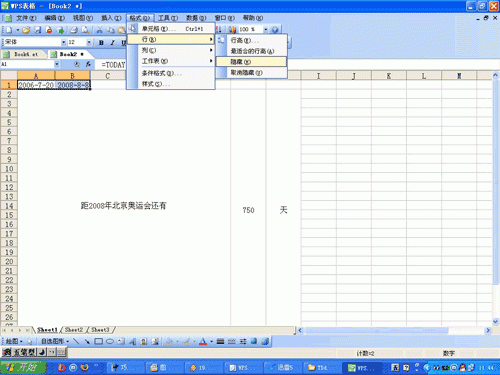Open the zoom percentage dropdown

coord(266,30)
